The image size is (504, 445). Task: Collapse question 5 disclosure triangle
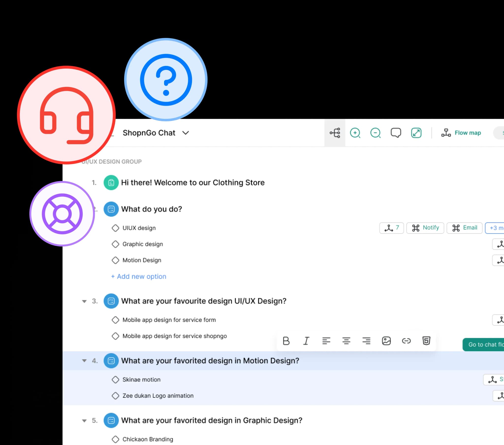coord(84,421)
